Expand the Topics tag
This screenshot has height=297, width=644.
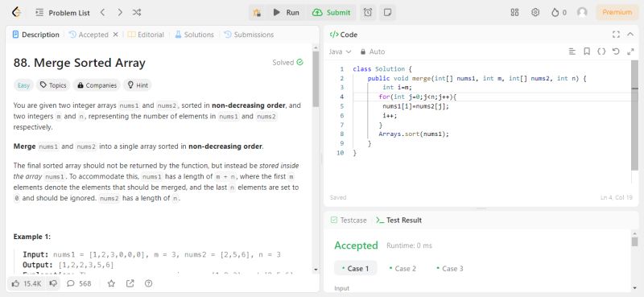coord(53,85)
